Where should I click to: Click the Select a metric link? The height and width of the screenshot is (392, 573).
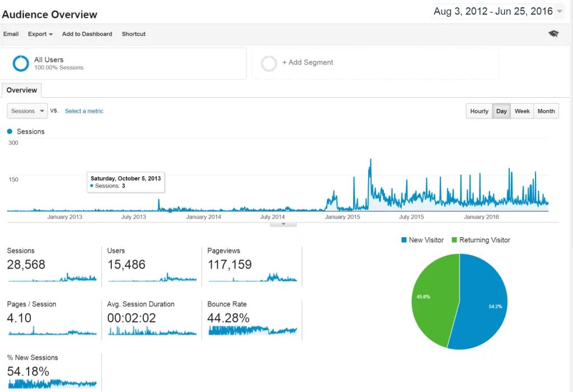(x=84, y=111)
